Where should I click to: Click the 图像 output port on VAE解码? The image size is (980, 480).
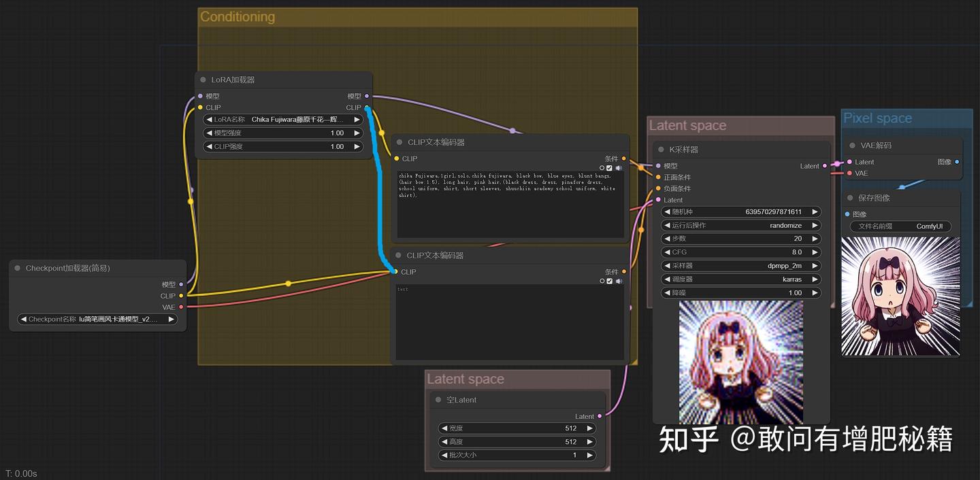pyautogui.click(x=957, y=161)
